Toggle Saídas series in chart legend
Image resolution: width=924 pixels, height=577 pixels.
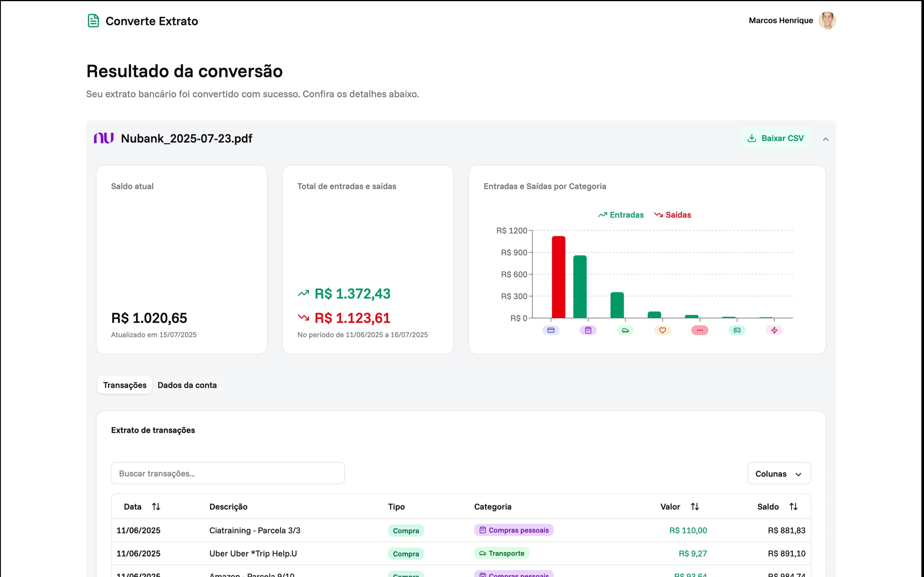pos(672,215)
